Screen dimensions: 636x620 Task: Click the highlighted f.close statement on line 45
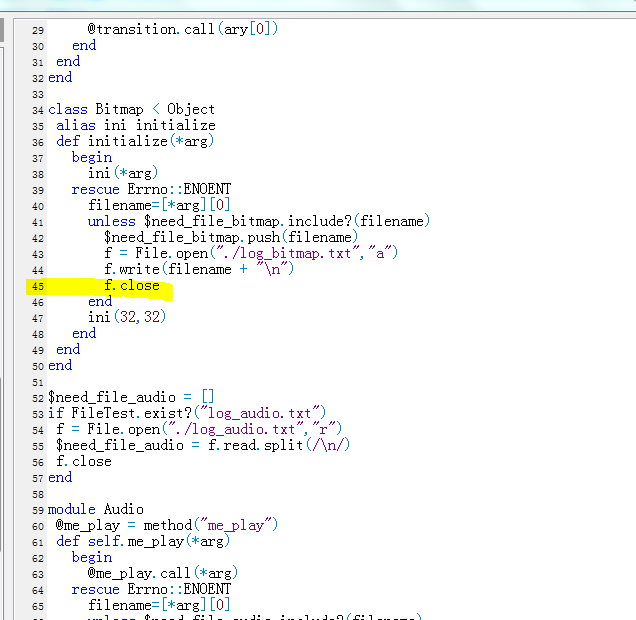tap(132, 285)
